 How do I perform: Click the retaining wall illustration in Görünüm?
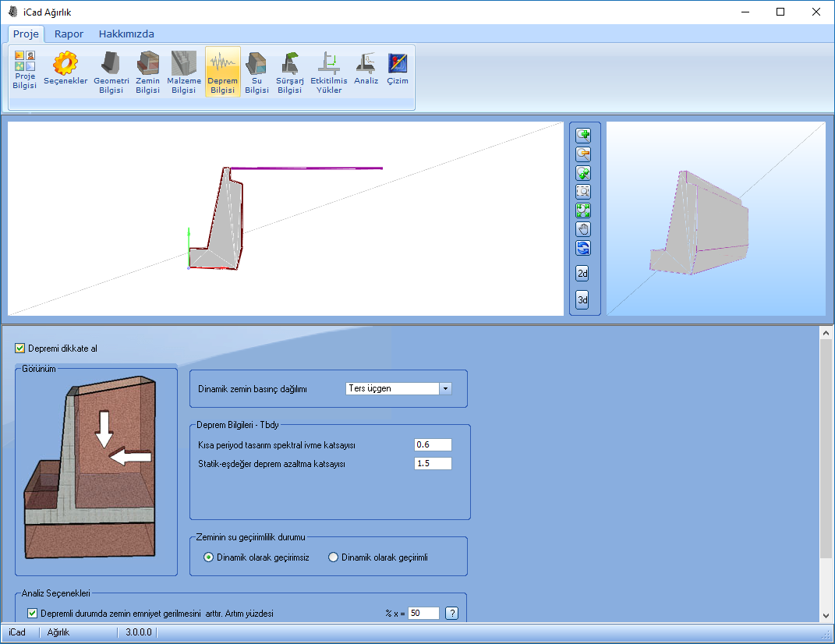click(x=90, y=468)
